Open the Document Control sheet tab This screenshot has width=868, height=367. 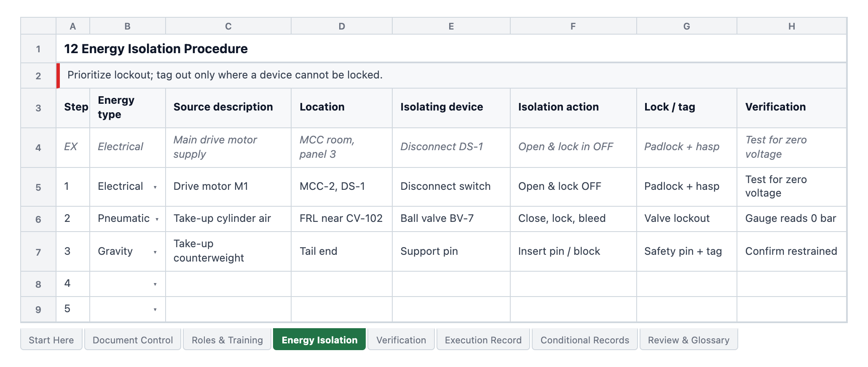coord(133,340)
